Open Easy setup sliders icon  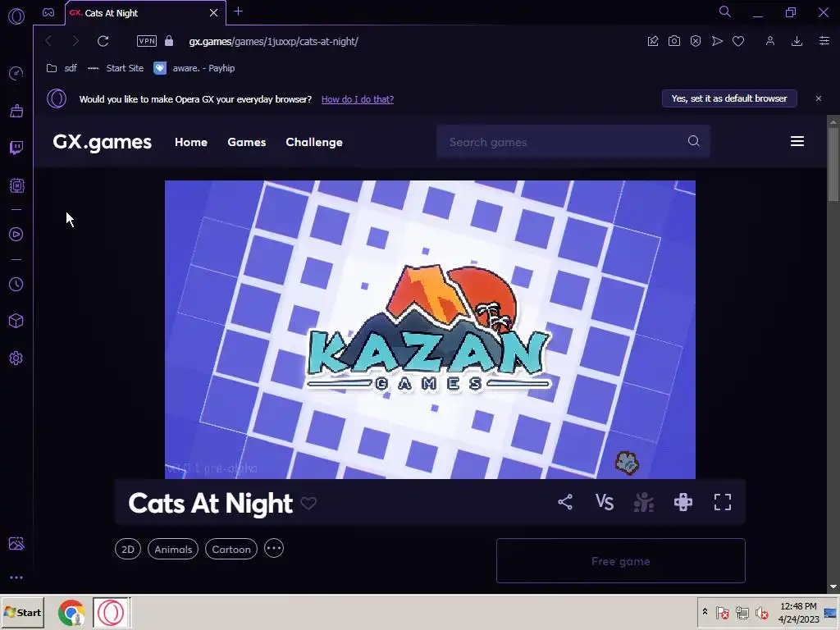pyautogui.click(x=824, y=41)
